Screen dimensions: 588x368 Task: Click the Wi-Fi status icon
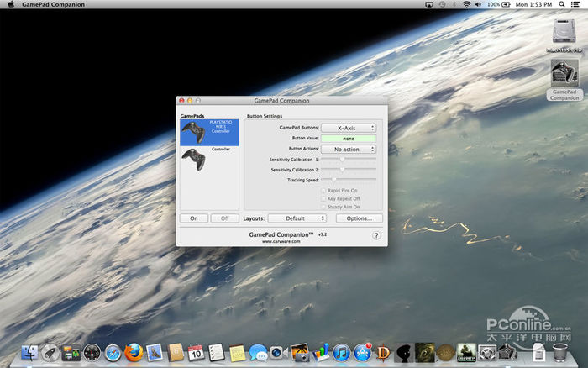[466, 5]
